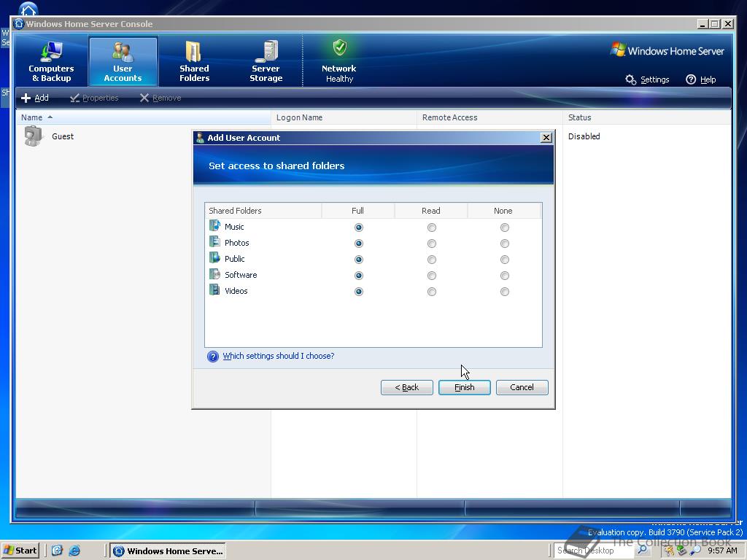The height and width of the screenshot is (560, 747).
Task: Select the Guest account name text
Action: coord(63,136)
